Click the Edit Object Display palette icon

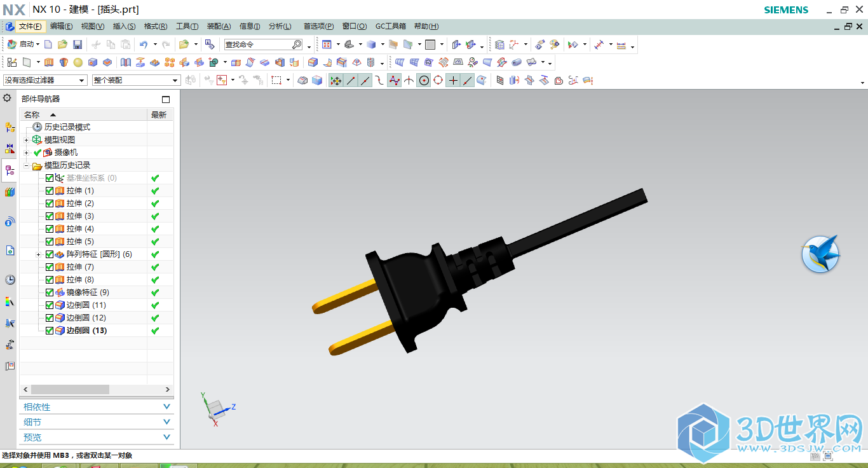pyautogui.click(x=555, y=45)
